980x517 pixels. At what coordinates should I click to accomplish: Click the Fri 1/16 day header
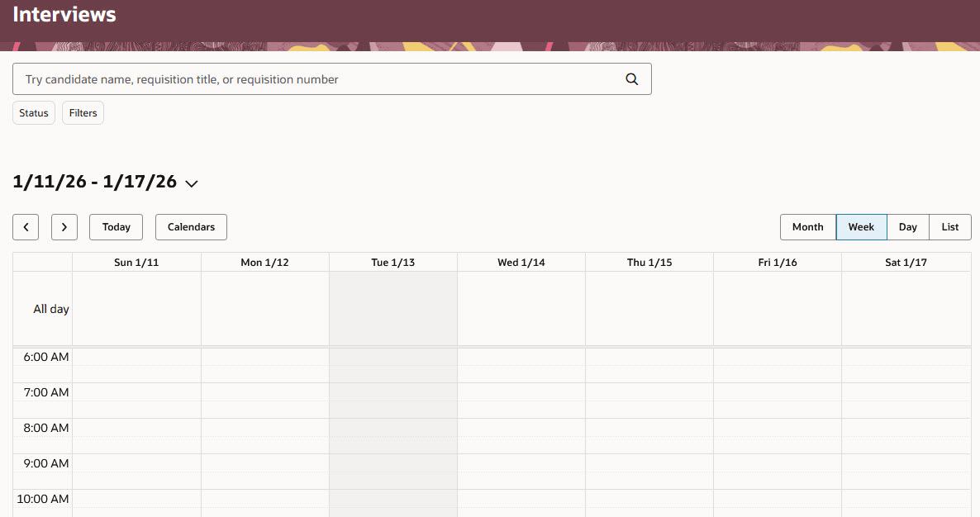click(x=778, y=263)
